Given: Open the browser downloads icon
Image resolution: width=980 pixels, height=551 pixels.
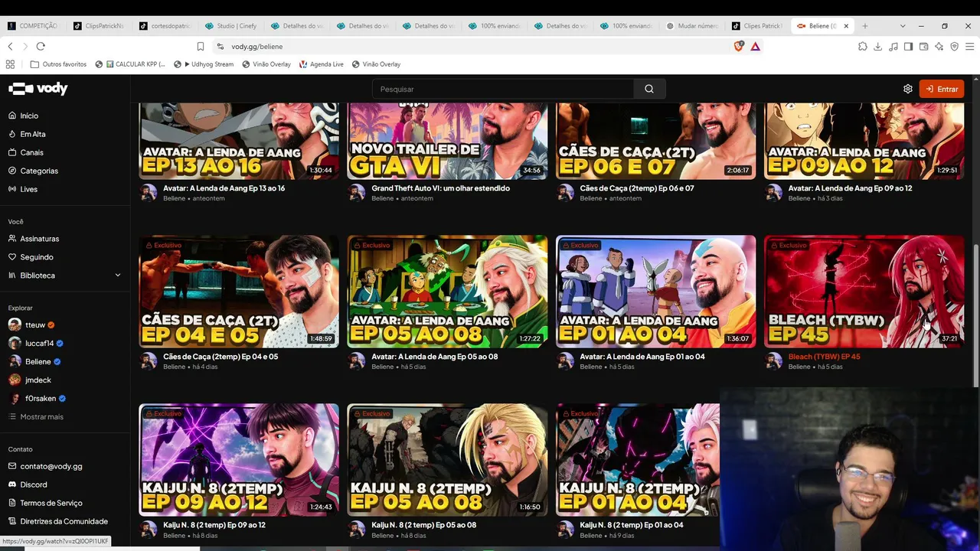Looking at the screenshot, I should click(x=878, y=47).
